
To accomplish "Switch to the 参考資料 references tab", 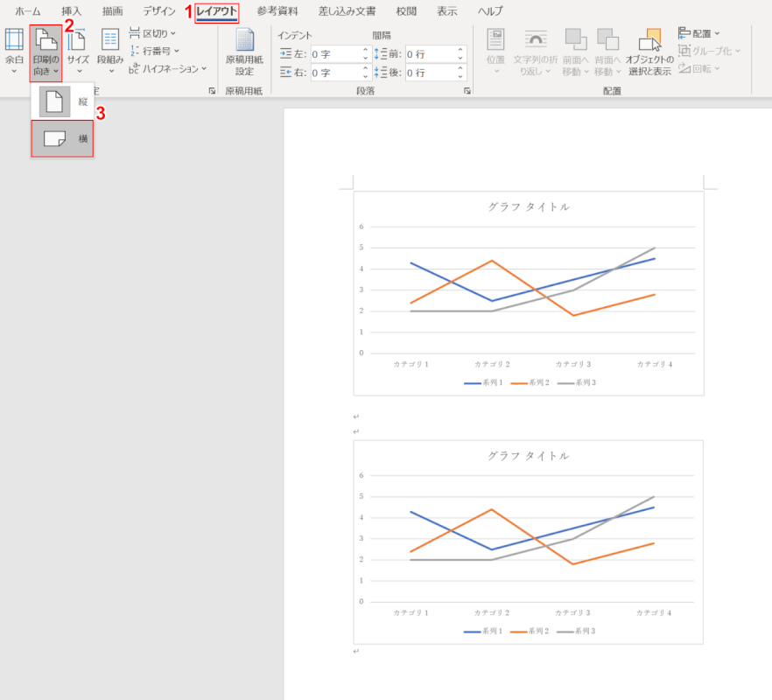I will (x=277, y=11).
